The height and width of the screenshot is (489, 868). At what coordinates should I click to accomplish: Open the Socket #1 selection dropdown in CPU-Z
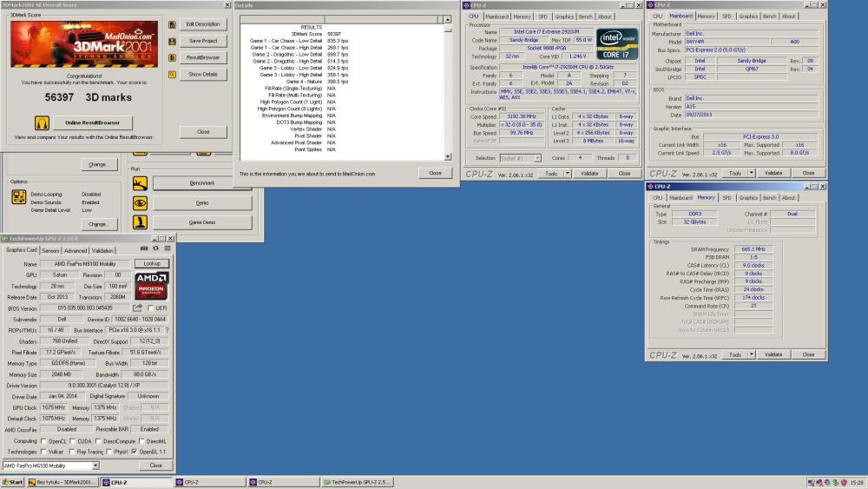pyautogui.click(x=537, y=158)
